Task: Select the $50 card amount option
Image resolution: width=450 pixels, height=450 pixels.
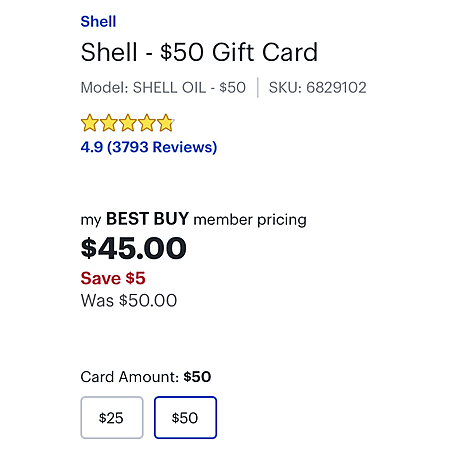Action: click(x=185, y=417)
